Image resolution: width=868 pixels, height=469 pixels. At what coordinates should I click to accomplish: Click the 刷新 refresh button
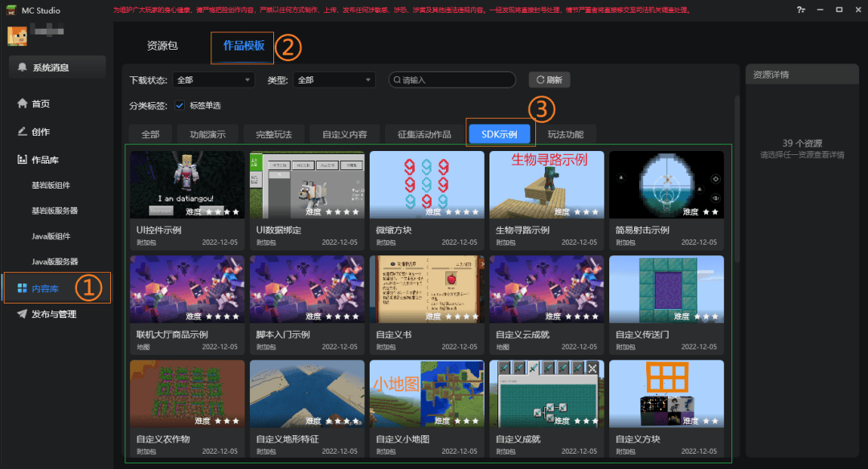[549, 80]
